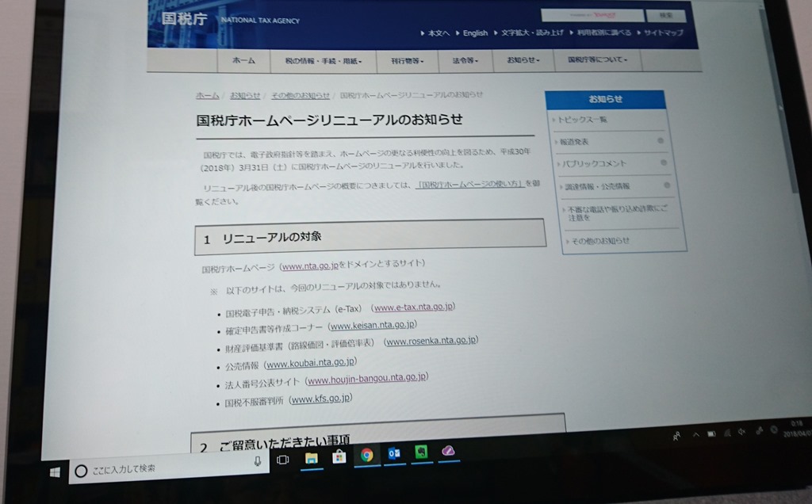Image resolution: width=812 pixels, height=504 pixels.
Task: Go to the ホーム navigation tab
Action: pos(243,60)
